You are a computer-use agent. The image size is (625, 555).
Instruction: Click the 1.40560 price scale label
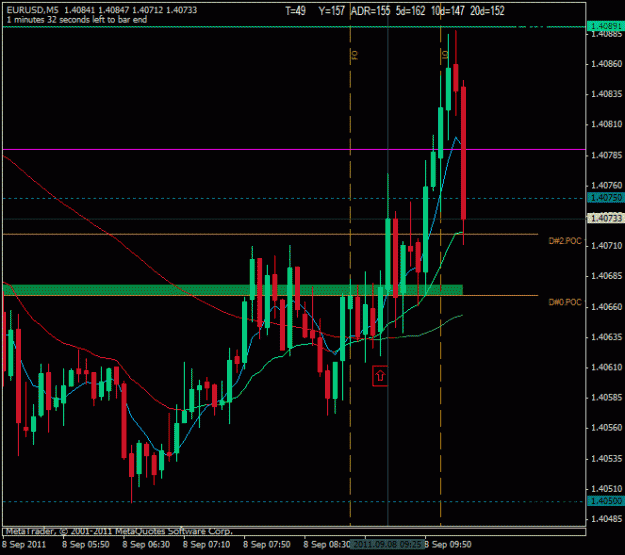[606, 428]
